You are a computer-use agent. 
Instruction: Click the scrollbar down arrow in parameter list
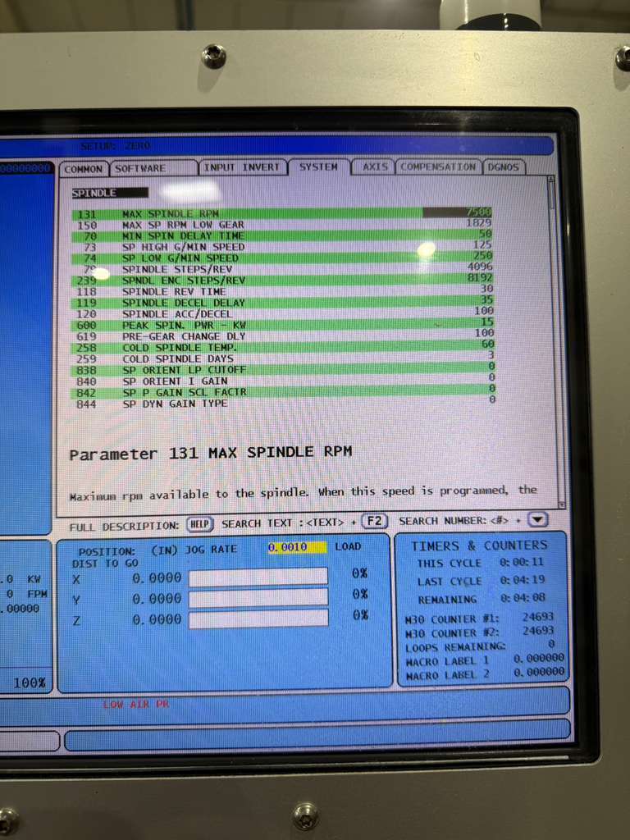tap(561, 504)
